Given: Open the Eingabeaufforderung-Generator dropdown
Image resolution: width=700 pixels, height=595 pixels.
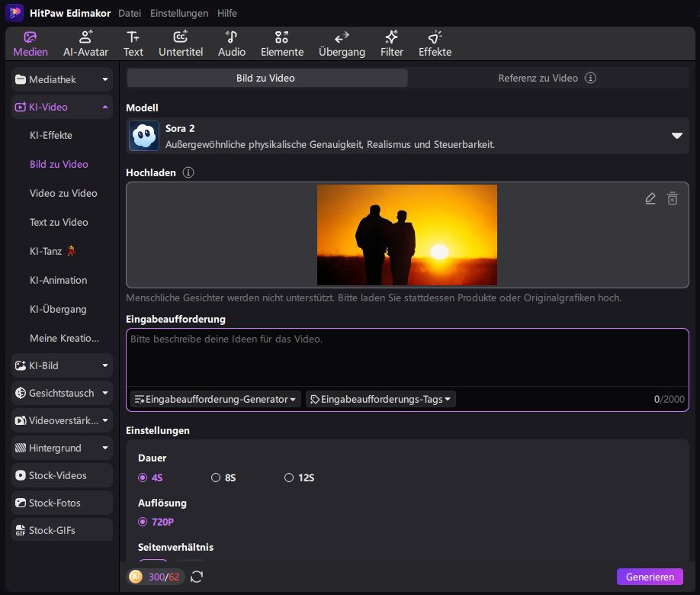Looking at the screenshot, I should [x=216, y=400].
